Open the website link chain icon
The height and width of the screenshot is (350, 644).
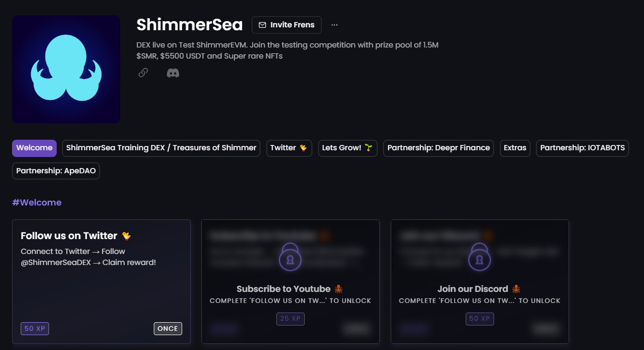point(143,73)
